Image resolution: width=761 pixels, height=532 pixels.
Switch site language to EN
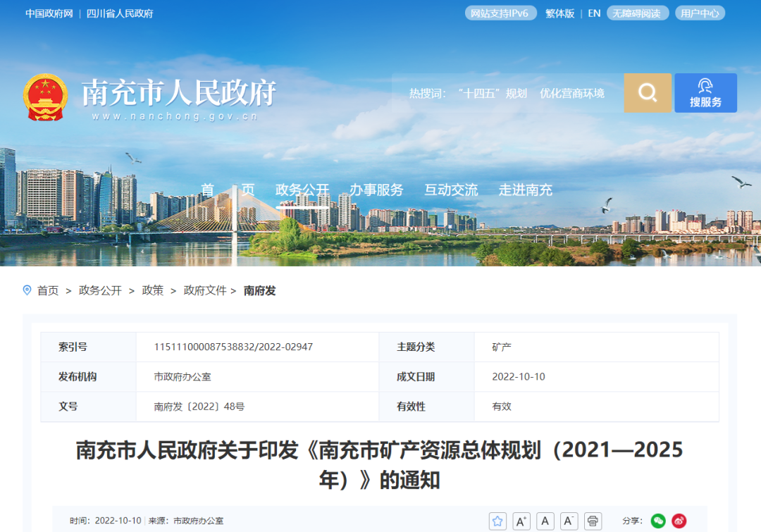pyautogui.click(x=594, y=13)
